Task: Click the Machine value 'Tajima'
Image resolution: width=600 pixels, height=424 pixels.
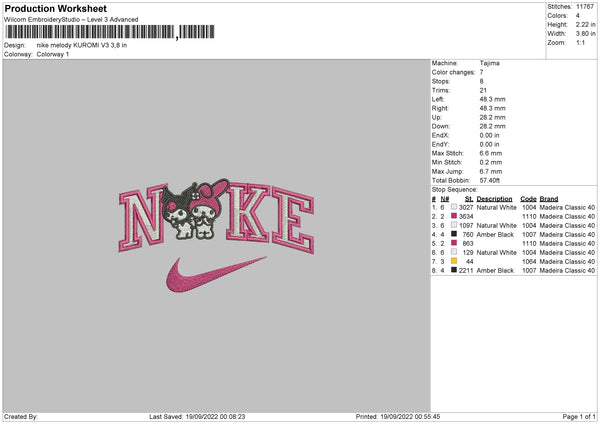Action: point(489,63)
